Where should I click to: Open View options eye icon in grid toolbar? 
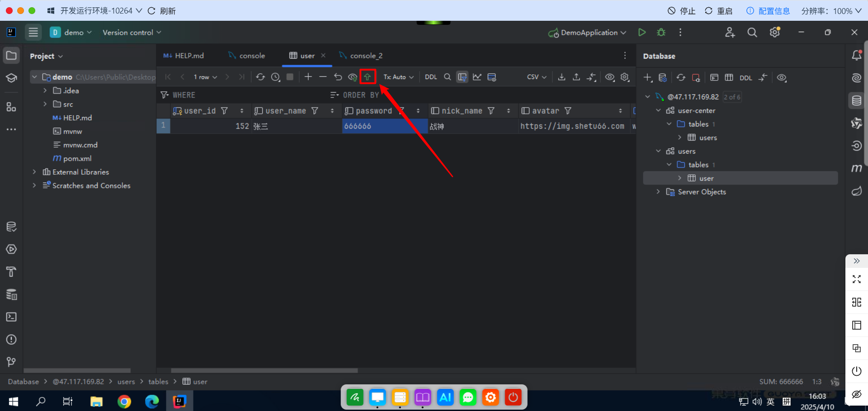pos(610,77)
